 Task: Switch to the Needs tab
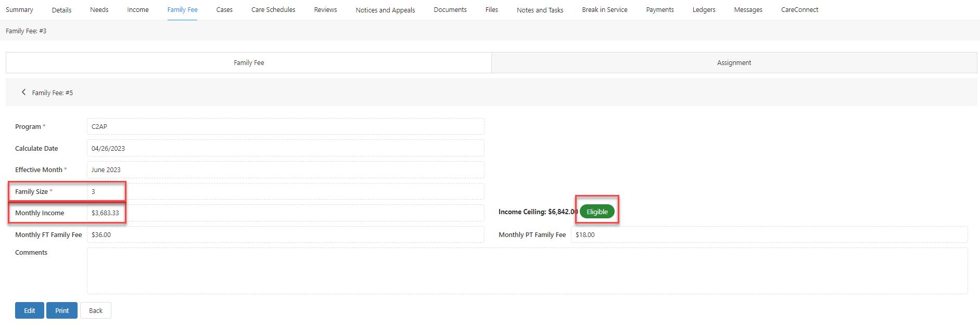pyautogui.click(x=99, y=10)
